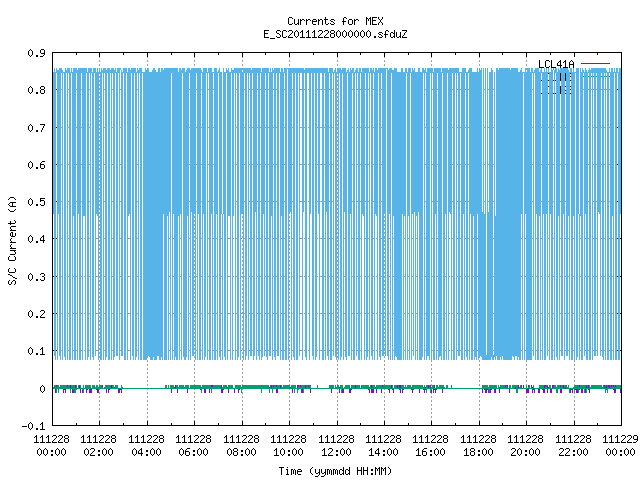Click the 'Currents for MEX' chart title
This screenshot has height=480, width=640.
point(335,21)
